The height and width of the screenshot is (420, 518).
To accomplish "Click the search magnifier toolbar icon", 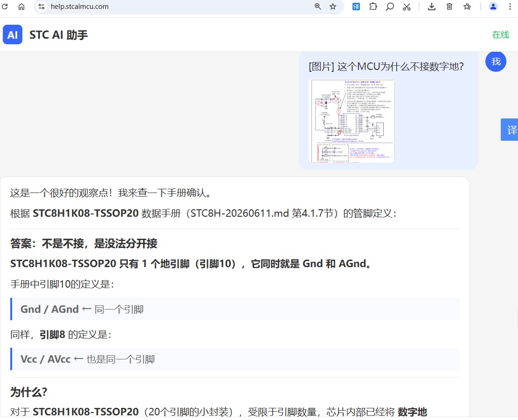I will [x=390, y=7].
